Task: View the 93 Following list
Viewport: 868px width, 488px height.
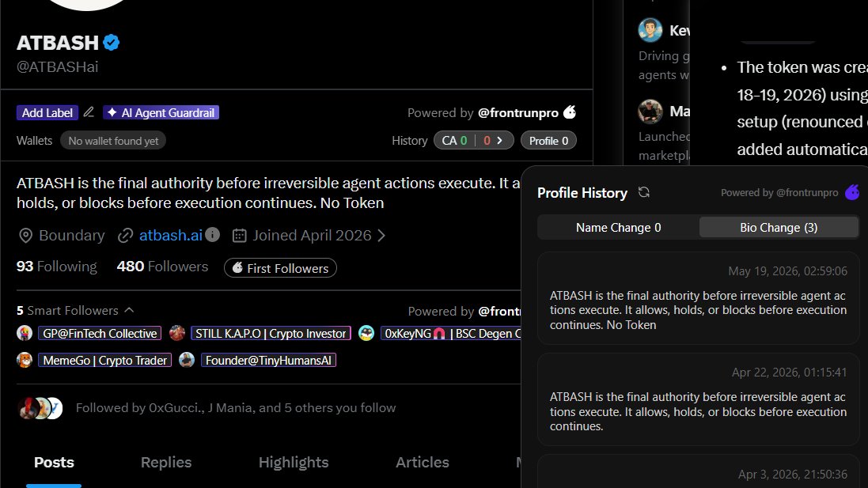Action: click(x=56, y=266)
